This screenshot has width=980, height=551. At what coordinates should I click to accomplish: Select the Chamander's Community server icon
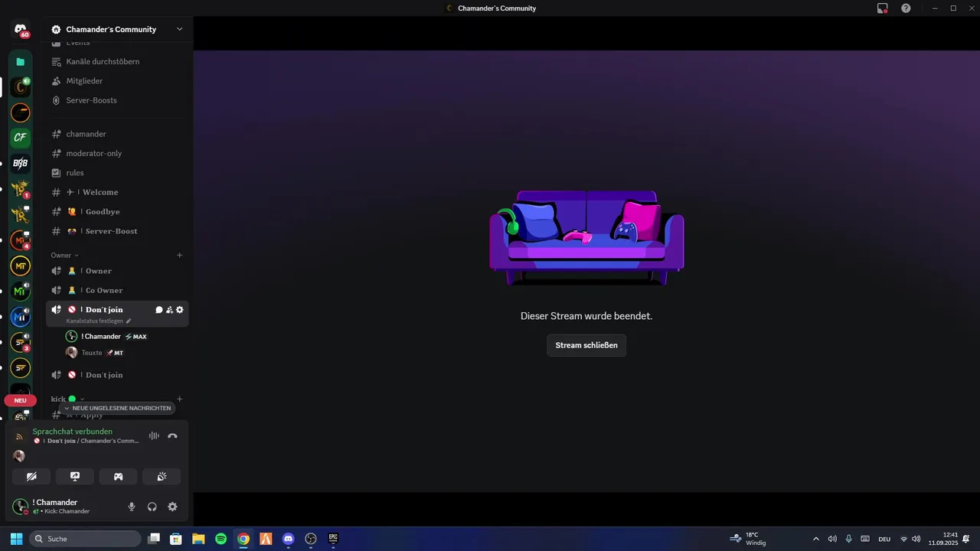(21, 86)
